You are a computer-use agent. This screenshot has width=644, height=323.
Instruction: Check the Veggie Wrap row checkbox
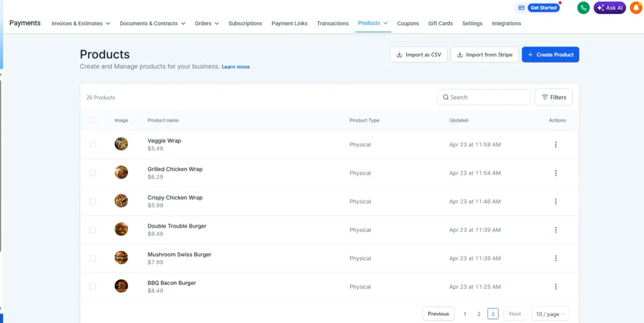(93, 144)
